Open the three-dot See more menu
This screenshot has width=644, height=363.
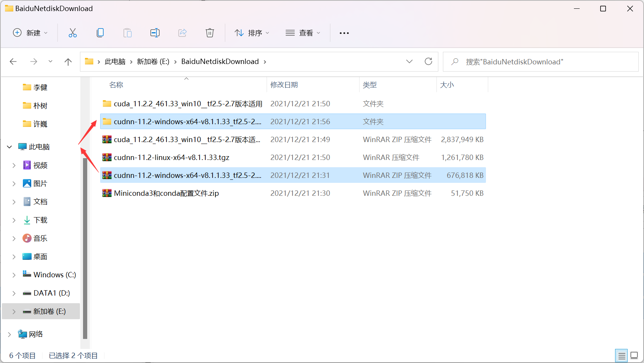point(344,33)
